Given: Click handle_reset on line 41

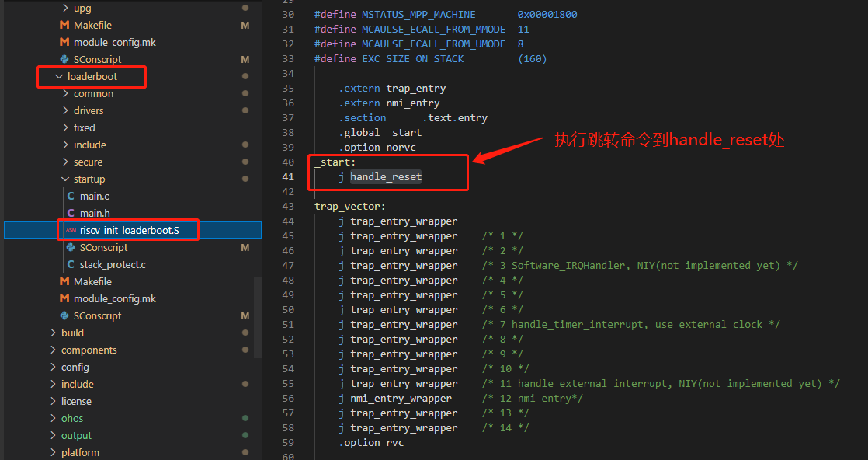Looking at the screenshot, I should click(x=386, y=177).
